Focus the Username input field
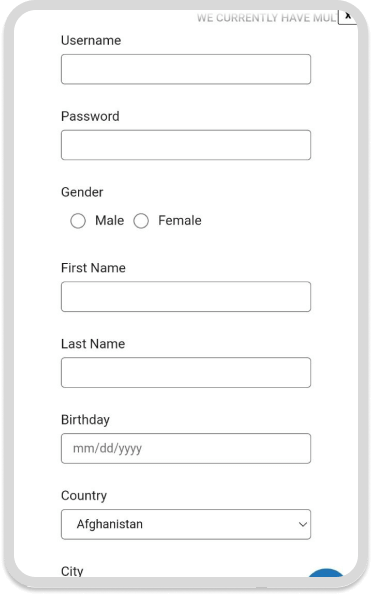 click(186, 69)
